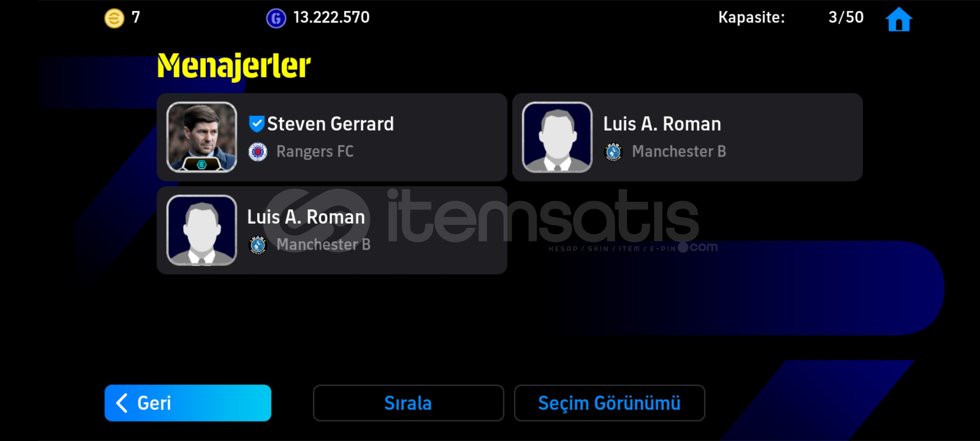
Task: Open the Sırala sort options
Action: [408, 403]
